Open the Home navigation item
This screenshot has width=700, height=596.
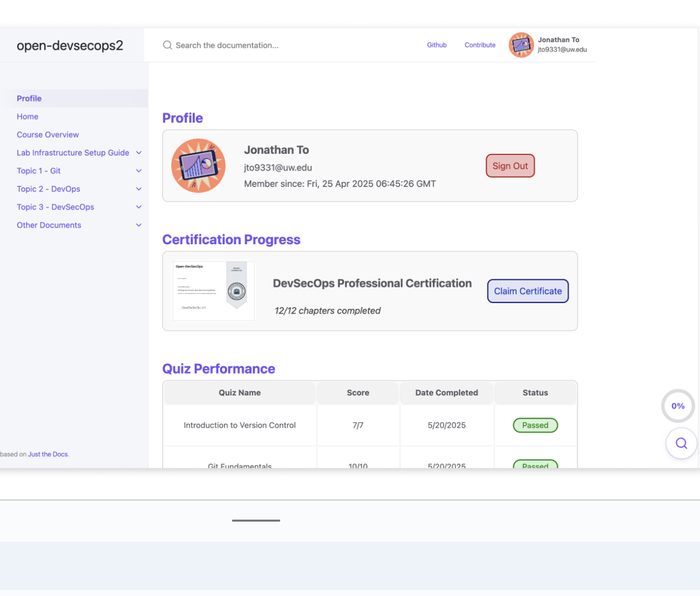28,116
